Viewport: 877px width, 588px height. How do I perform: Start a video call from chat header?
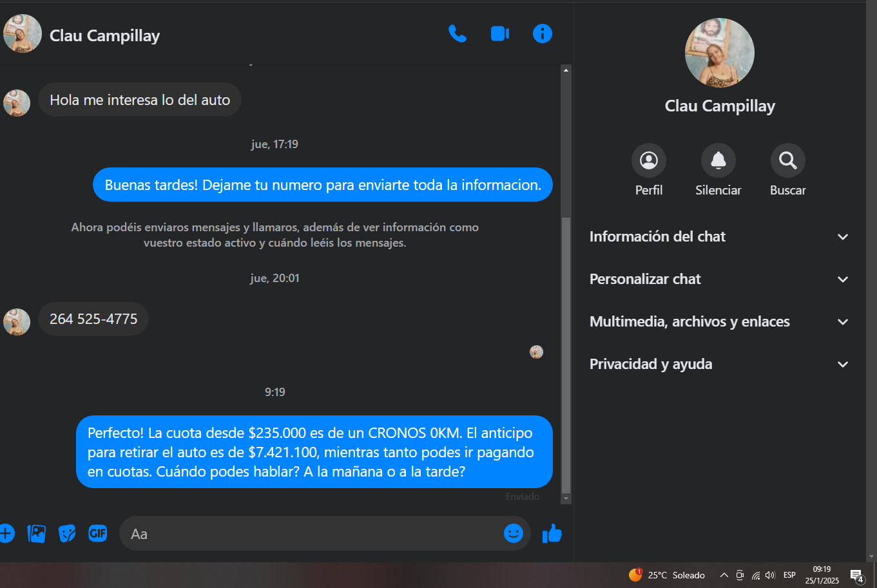click(500, 33)
